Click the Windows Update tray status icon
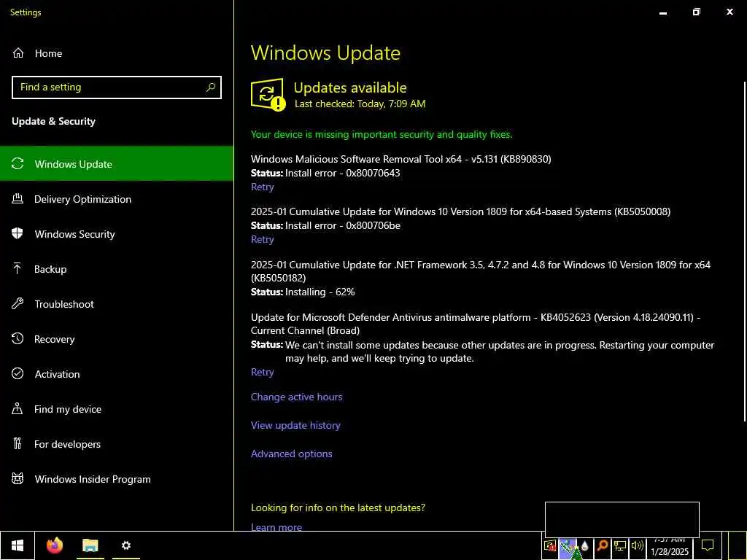Image resolution: width=747 pixels, height=560 pixels. (x=550, y=545)
